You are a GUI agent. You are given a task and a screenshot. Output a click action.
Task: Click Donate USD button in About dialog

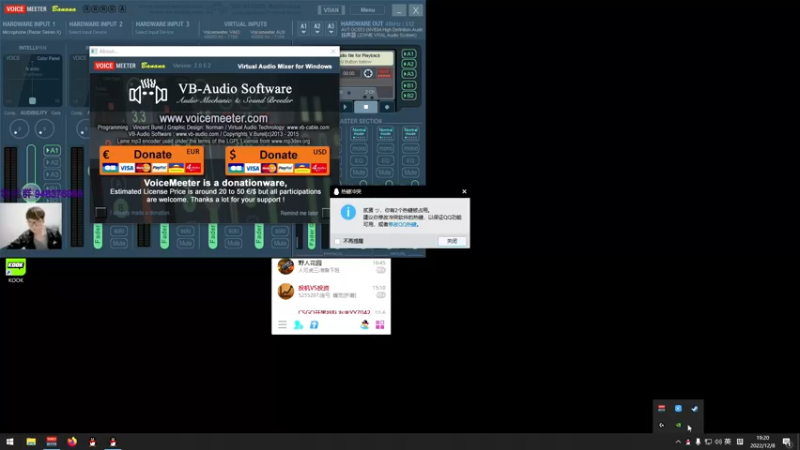coord(278,160)
